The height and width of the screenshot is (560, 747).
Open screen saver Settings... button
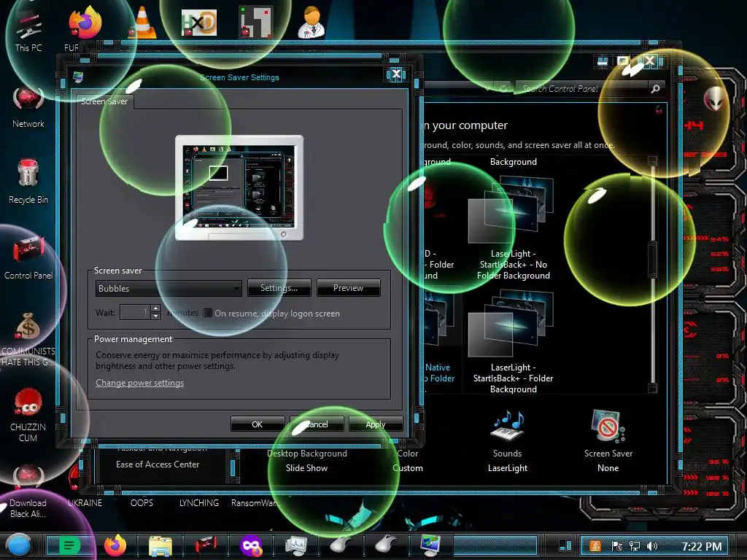coord(279,287)
